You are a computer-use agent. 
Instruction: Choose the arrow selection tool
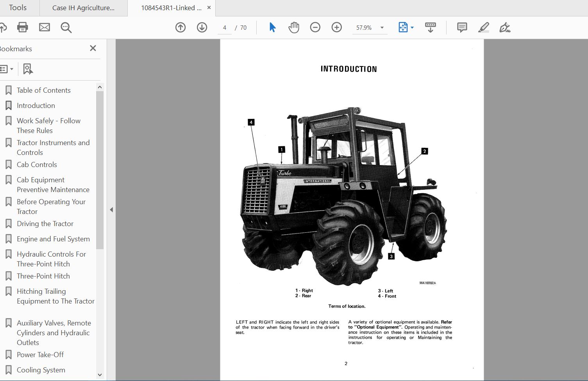(x=272, y=27)
